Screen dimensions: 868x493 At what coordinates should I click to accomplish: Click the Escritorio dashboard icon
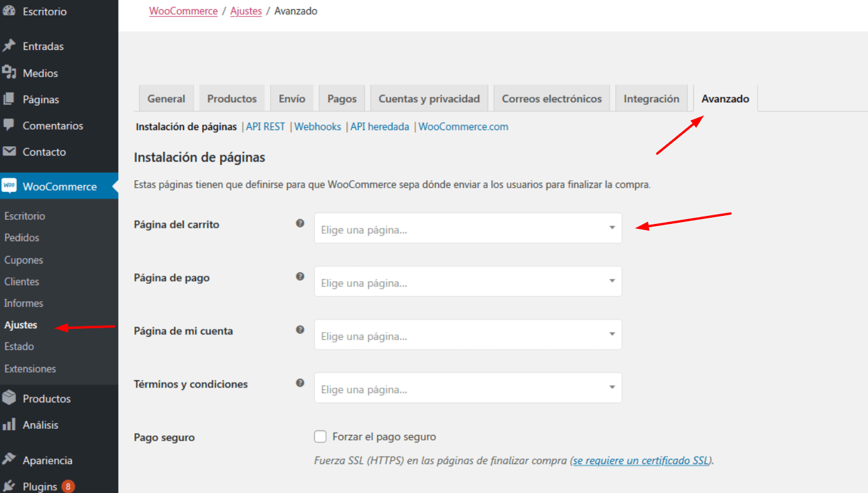point(9,11)
